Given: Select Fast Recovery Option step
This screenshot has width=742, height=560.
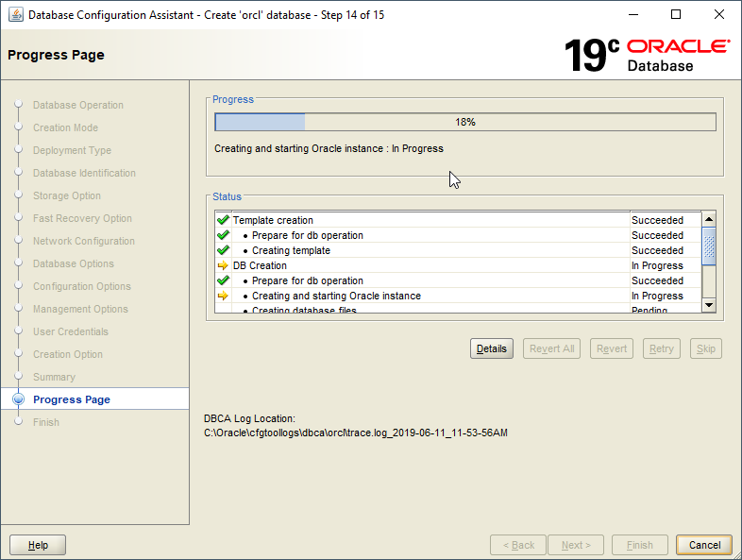Looking at the screenshot, I should click(x=82, y=219).
